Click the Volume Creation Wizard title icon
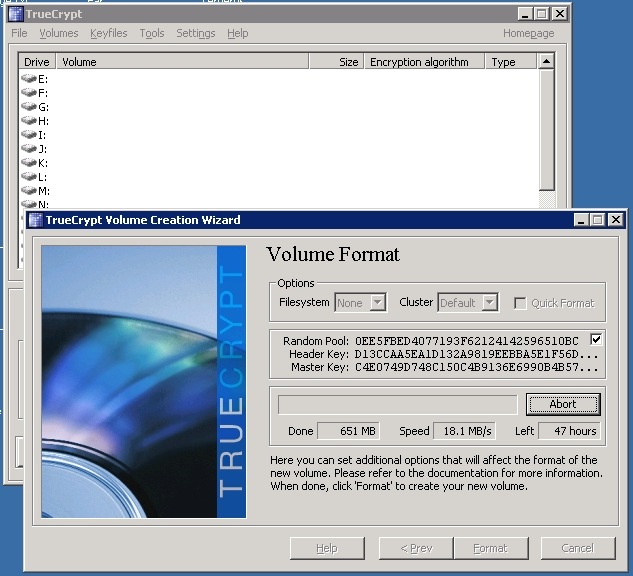 pyautogui.click(x=35, y=220)
